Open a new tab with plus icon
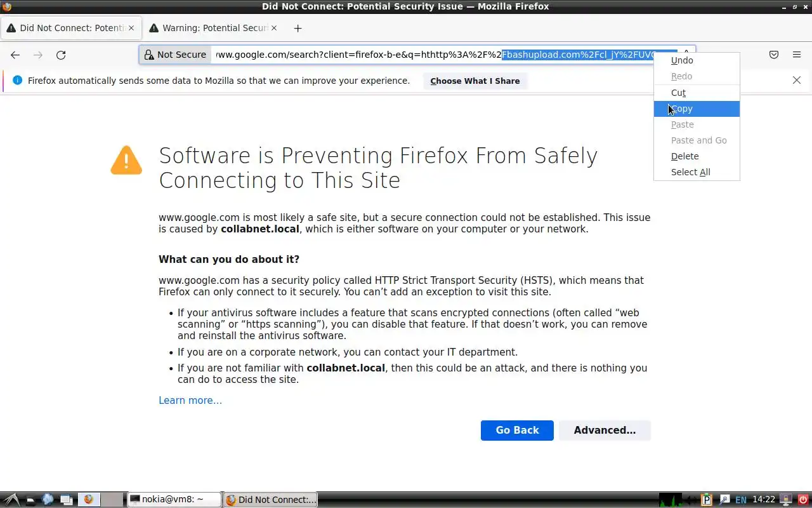Viewport: 812px width, 508px height. point(298,28)
